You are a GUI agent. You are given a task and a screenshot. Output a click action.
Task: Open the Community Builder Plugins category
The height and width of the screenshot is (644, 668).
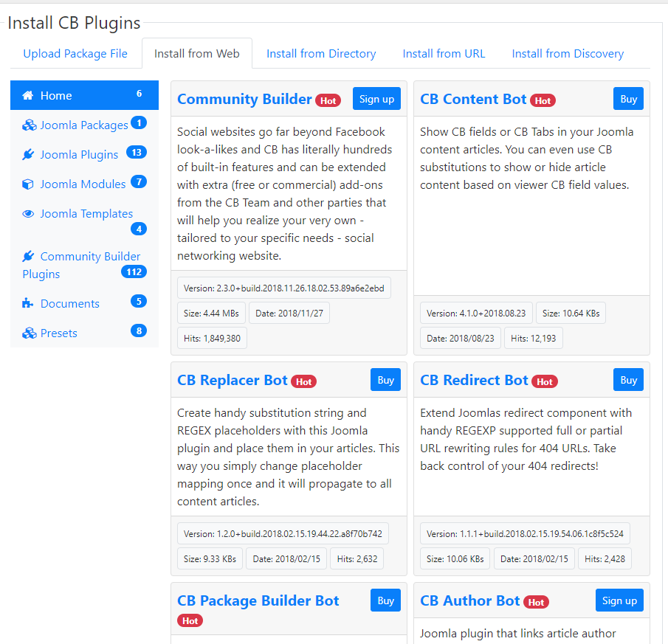(84, 265)
